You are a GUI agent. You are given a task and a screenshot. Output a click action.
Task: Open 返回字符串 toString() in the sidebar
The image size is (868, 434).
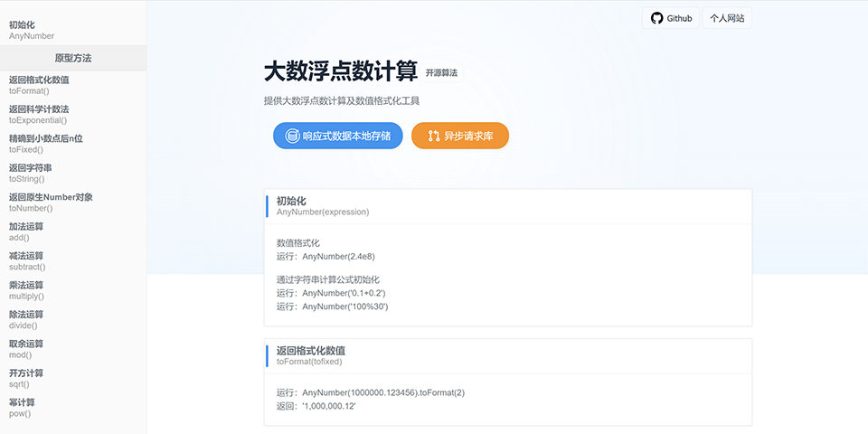[30, 173]
